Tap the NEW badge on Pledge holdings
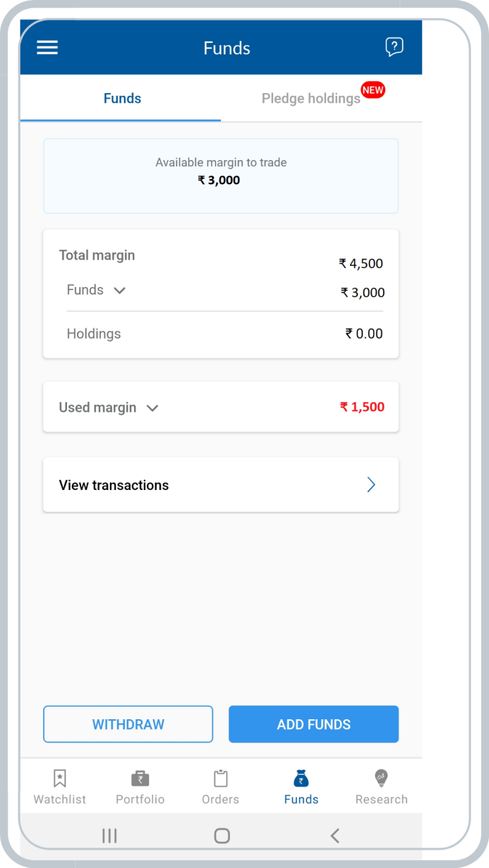This screenshot has width=489, height=868. tap(373, 90)
